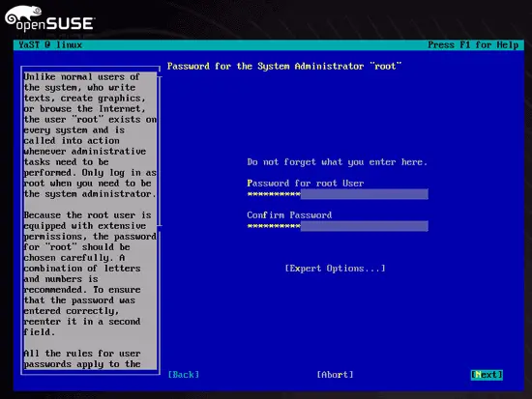Click heading 'Password for the System Administrator'
Image resolution: width=532 pixels, height=399 pixels.
[x=284, y=66]
